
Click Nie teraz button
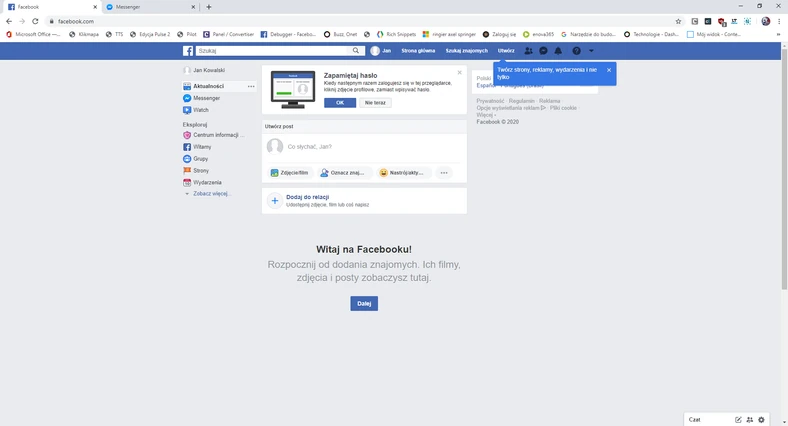tap(375, 102)
